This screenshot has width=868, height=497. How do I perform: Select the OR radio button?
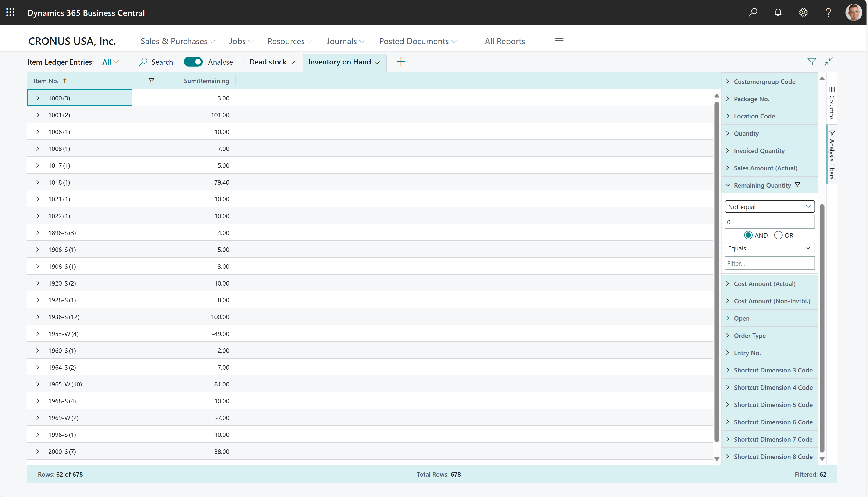(x=778, y=235)
